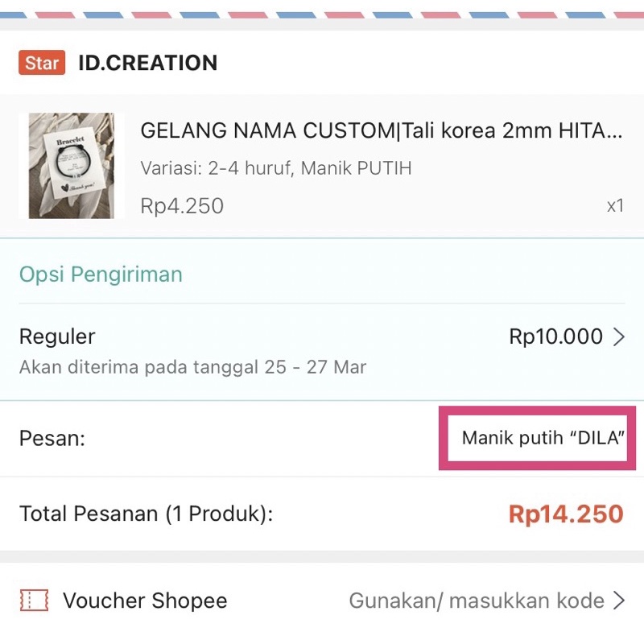Viewport: 644px width, 644px height.
Task: Open the Voucher Shopee row label
Action: (x=145, y=601)
